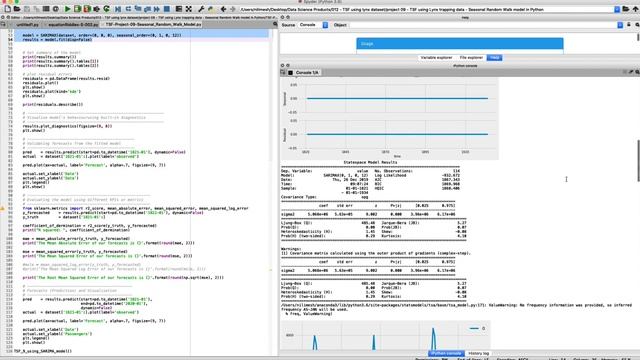
Task: Click Run current cell icon
Action: [77, 9]
